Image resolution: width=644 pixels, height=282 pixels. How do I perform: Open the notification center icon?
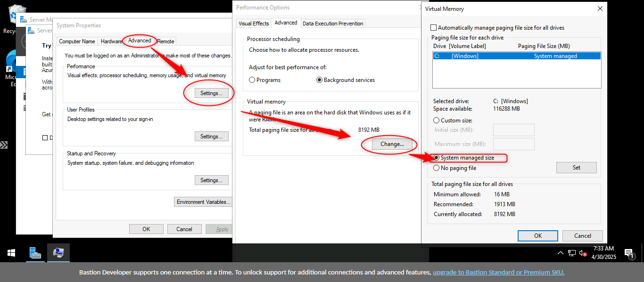[x=629, y=253]
